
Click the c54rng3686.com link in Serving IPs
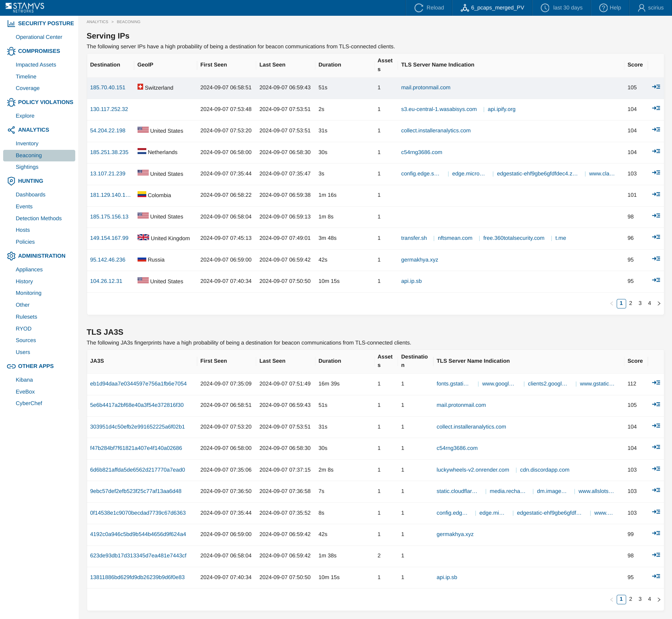click(421, 152)
